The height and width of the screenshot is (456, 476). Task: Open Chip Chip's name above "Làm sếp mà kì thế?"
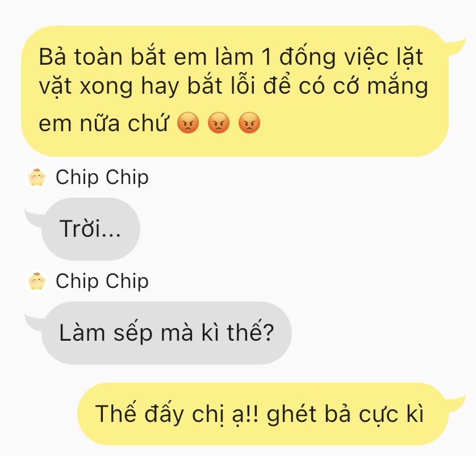102,281
